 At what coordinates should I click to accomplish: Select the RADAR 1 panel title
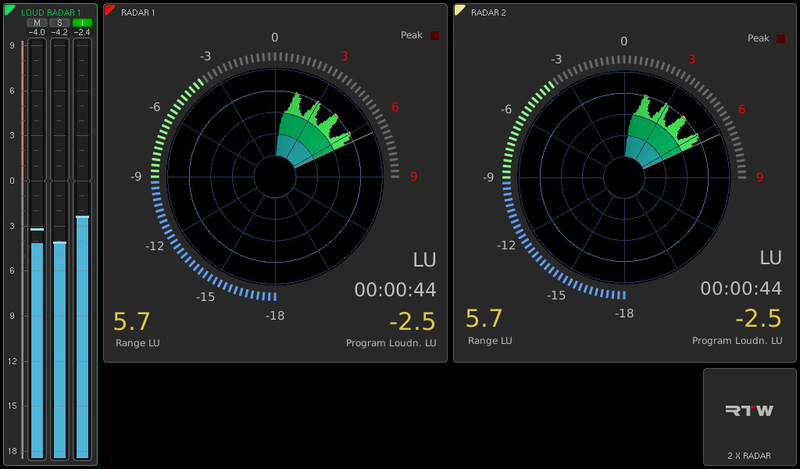click(x=138, y=13)
